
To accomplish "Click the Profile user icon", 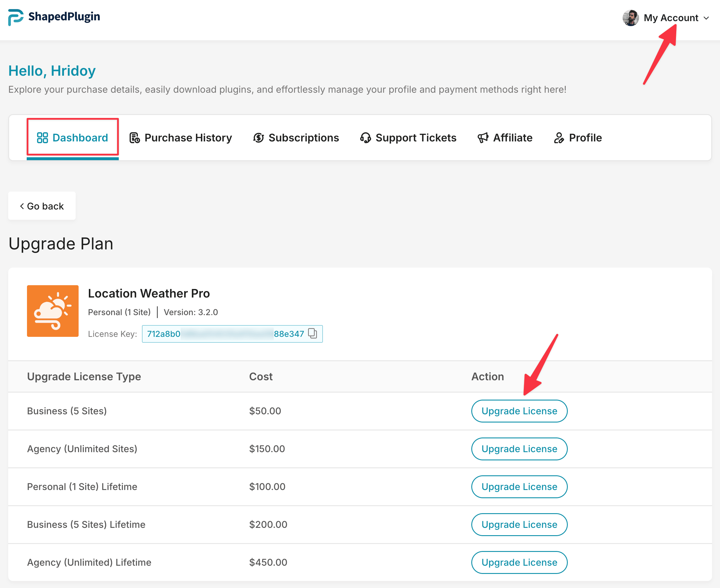I will [x=559, y=138].
